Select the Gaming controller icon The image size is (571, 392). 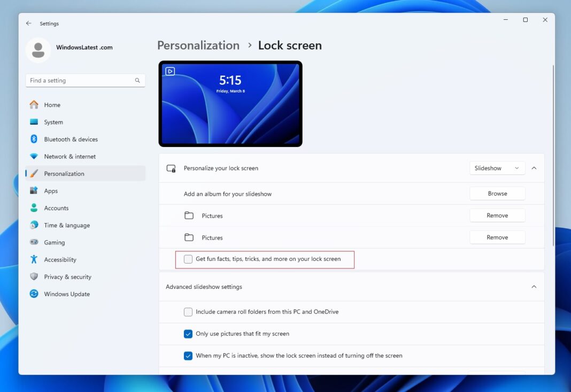click(x=34, y=242)
